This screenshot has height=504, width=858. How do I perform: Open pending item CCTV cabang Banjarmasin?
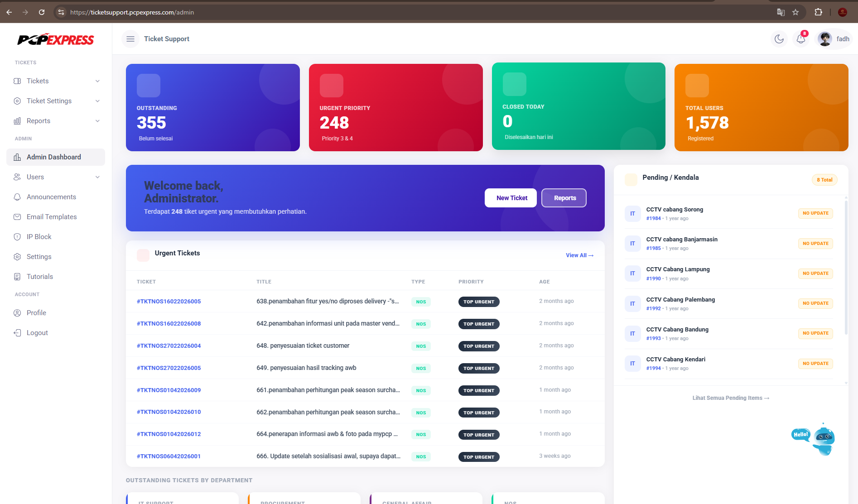[729, 244]
